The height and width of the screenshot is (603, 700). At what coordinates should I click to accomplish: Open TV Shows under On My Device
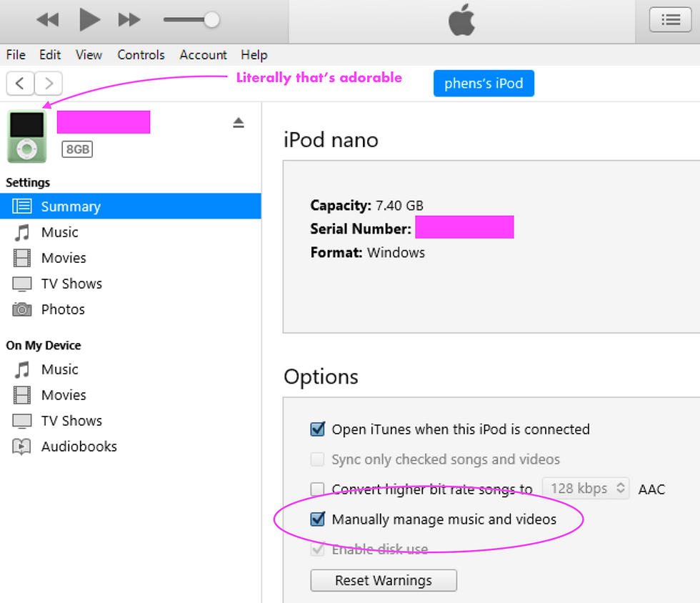coord(71,421)
